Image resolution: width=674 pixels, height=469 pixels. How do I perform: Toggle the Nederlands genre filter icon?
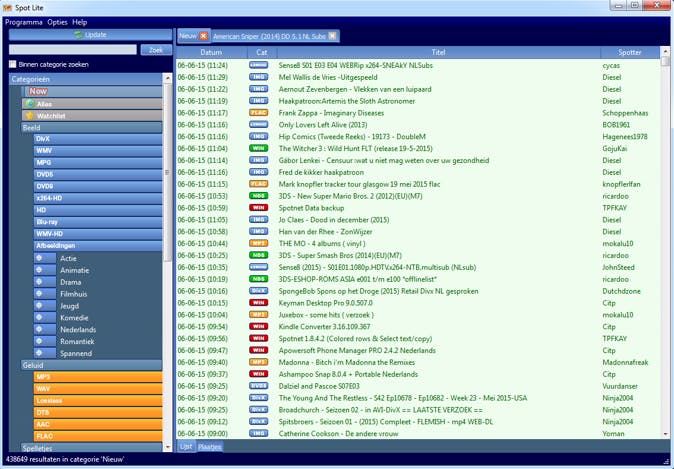click(45, 329)
